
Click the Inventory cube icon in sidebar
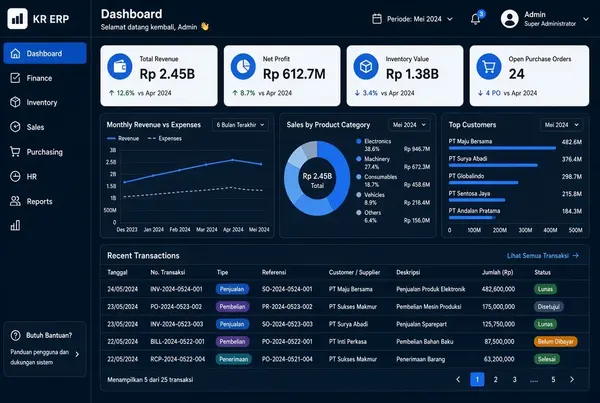tap(15, 102)
